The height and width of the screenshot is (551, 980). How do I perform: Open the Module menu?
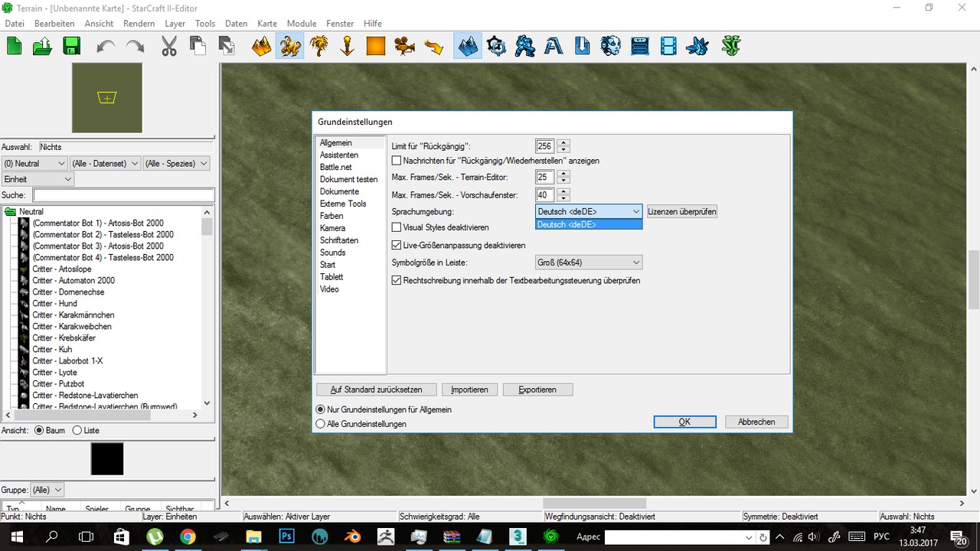point(302,24)
